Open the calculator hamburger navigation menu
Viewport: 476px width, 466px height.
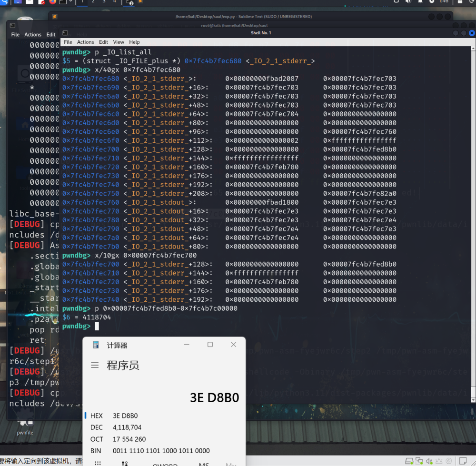pos(95,365)
